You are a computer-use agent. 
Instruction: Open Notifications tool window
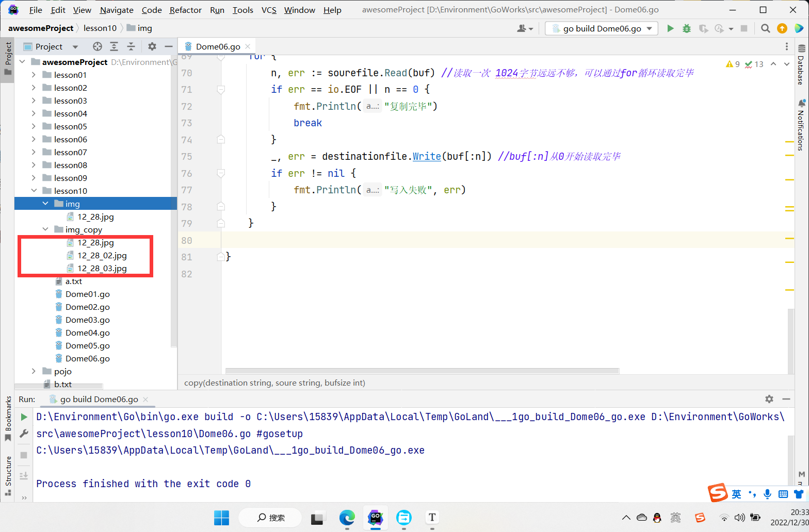[801, 124]
